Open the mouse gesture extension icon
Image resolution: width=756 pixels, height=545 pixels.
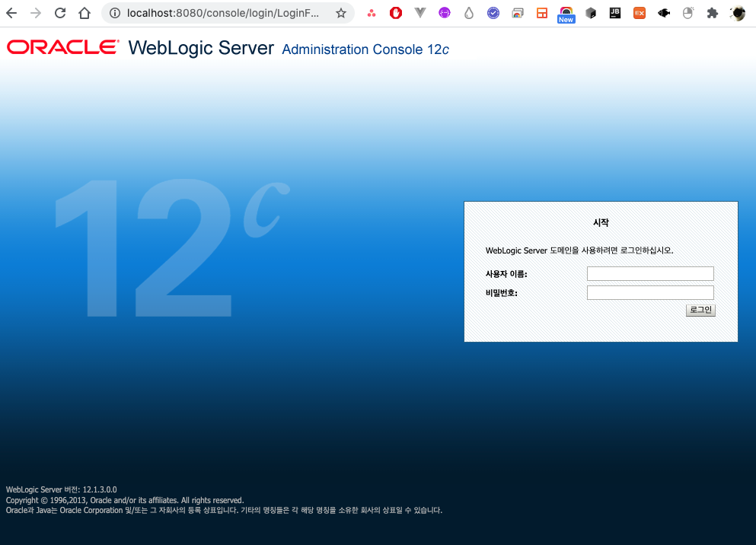pyautogui.click(x=688, y=13)
